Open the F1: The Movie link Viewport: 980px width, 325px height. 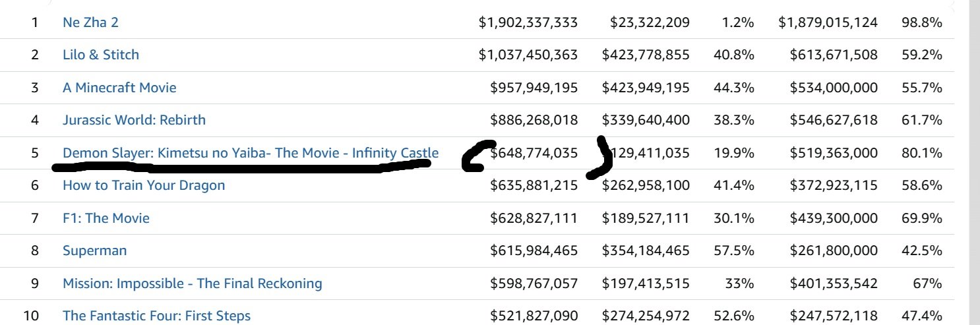click(106, 218)
